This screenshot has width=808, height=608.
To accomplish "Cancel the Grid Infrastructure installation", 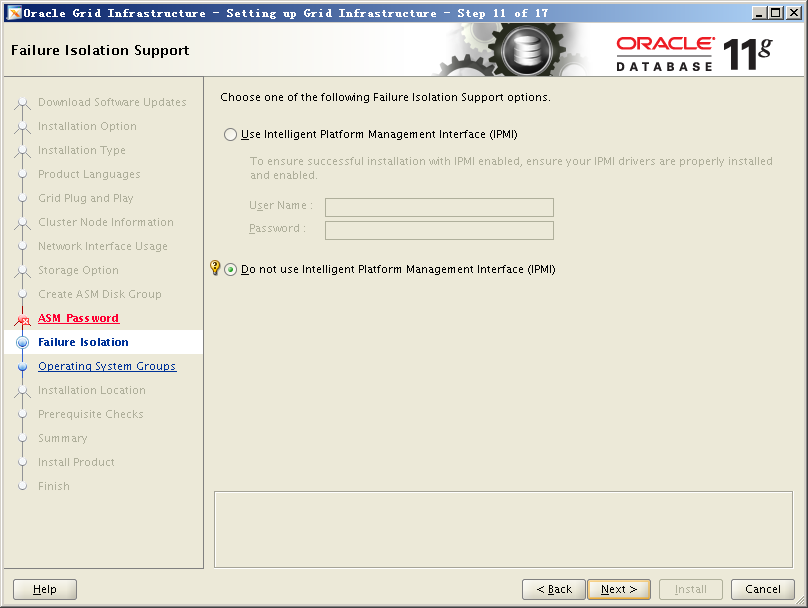I will [762, 589].
